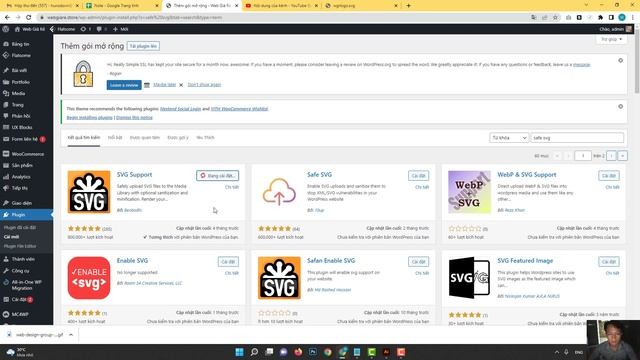Go to the next results page
Viewport: 640px width, 360px height.
point(611,156)
